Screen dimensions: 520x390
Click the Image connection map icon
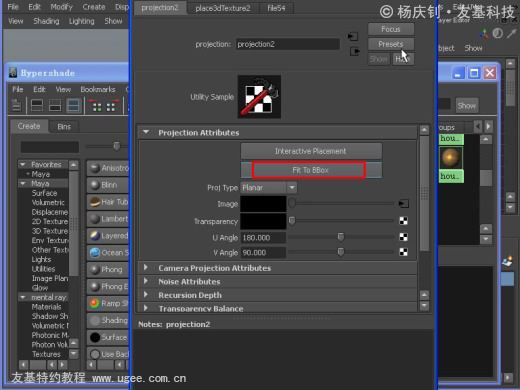click(404, 203)
